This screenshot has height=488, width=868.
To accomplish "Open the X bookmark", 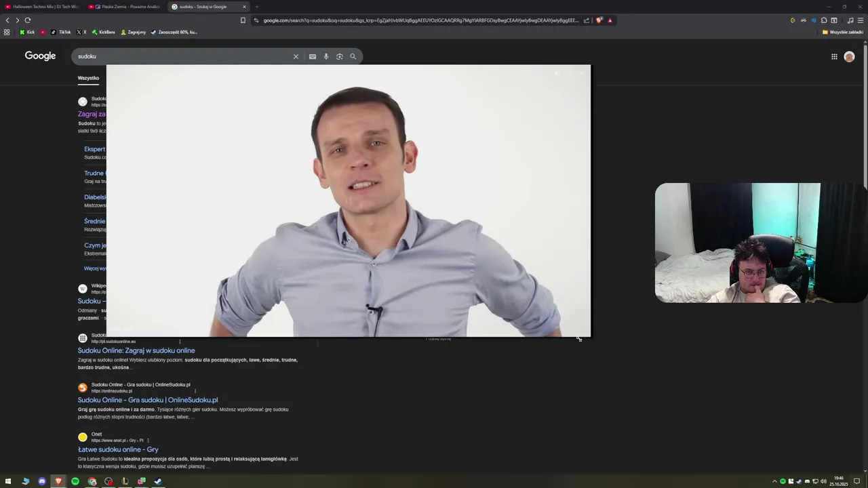I will (x=81, y=32).
